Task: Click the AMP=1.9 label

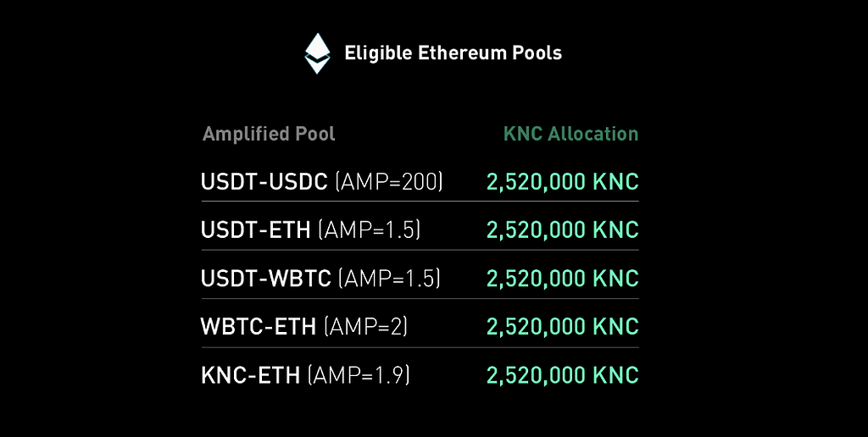Action: point(359,375)
